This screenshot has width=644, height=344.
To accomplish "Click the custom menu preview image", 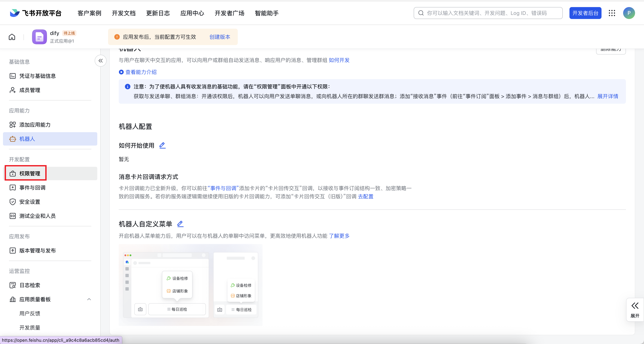I will click(190, 285).
